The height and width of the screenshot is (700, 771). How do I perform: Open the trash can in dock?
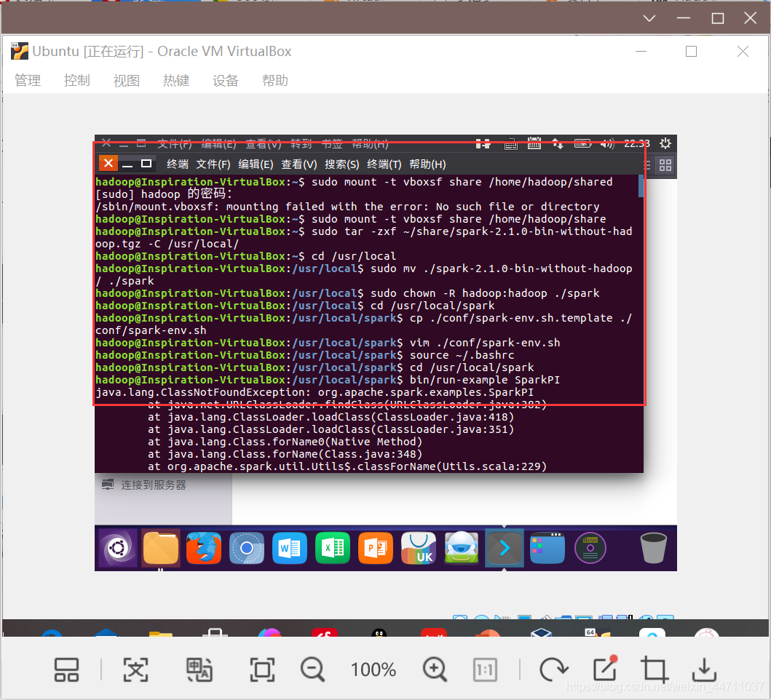[654, 548]
